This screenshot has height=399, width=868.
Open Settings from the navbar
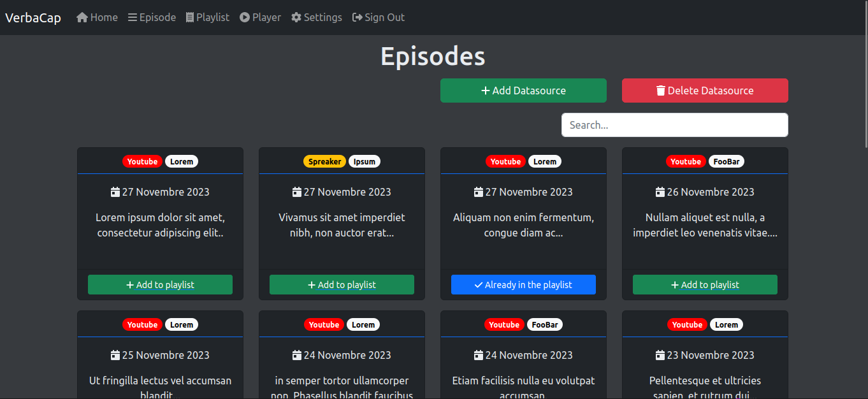317,17
